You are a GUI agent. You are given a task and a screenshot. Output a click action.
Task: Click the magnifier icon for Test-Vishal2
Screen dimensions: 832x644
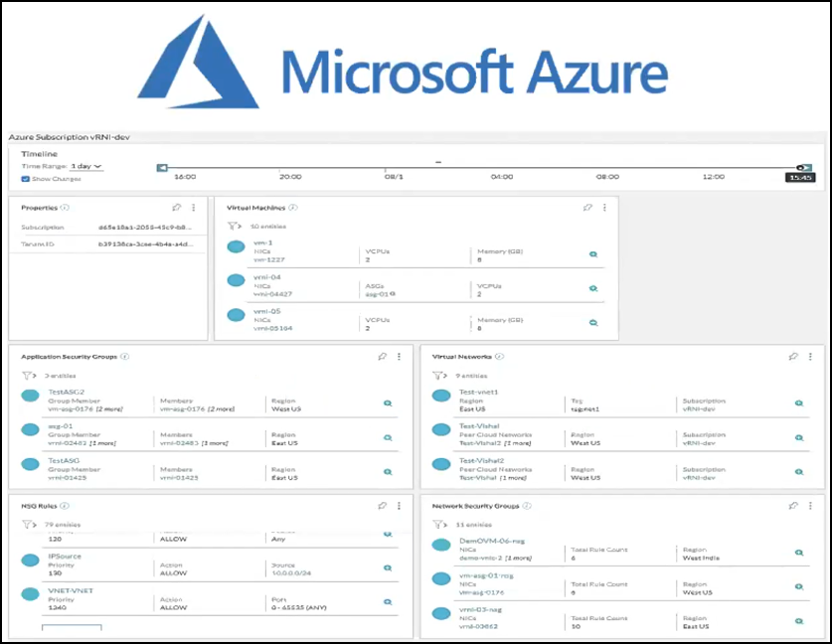pyautogui.click(x=799, y=472)
